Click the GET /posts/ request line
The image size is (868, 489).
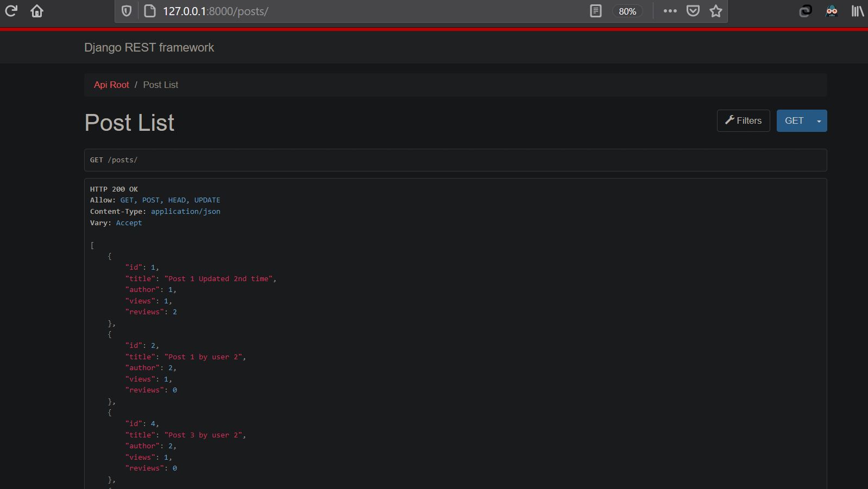pos(114,160)
